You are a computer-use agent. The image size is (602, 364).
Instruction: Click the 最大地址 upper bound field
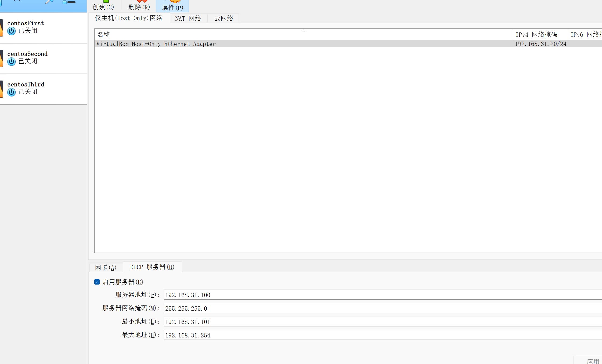click(376, 335)
